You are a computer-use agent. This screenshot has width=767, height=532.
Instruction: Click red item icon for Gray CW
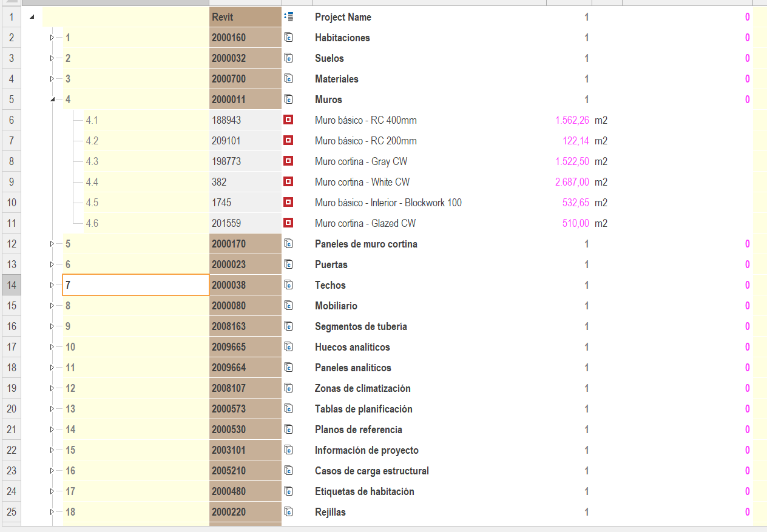(288, 161)
